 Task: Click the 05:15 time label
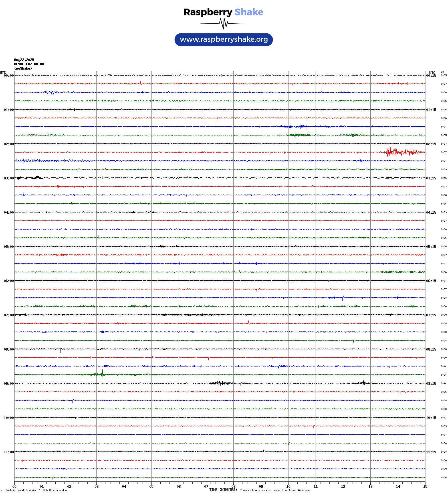click(431, 247)
